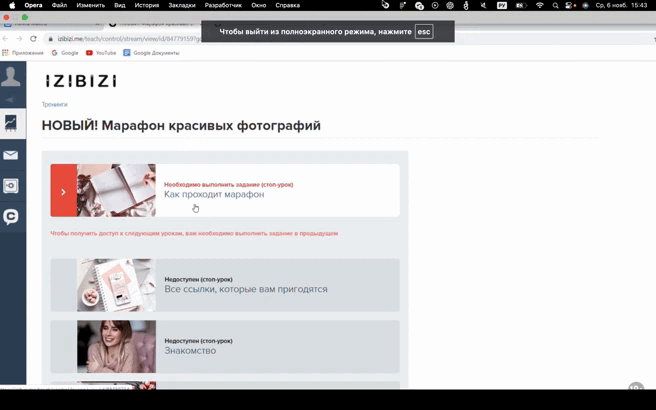The image size is (656, 410).
Task: Click the treble clef icon in the menu bar
Action: (x=466, y=5)
